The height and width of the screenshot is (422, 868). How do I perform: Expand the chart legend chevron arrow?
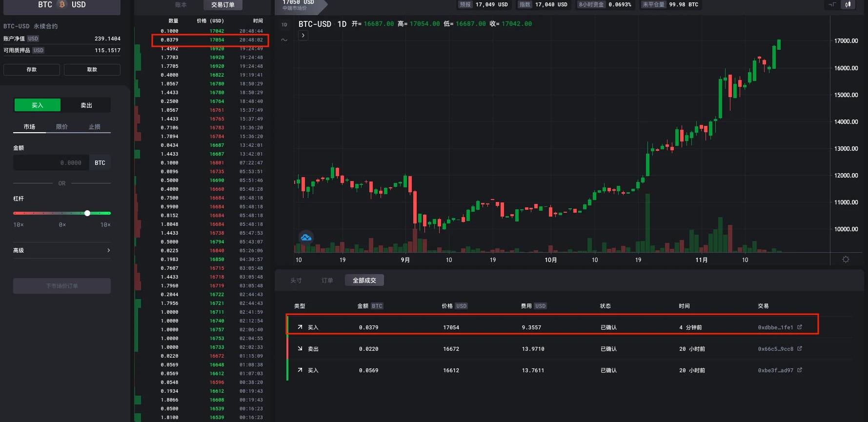click(303, 36)
